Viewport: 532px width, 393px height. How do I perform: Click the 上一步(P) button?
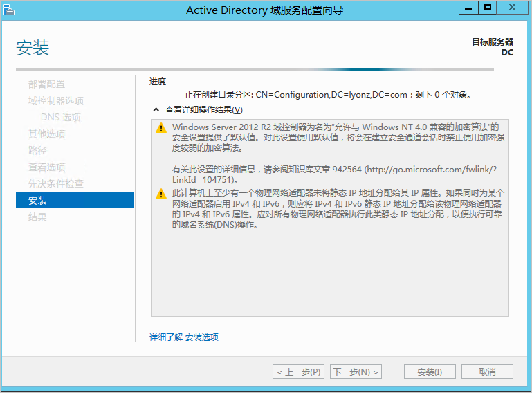click(299, 372)
